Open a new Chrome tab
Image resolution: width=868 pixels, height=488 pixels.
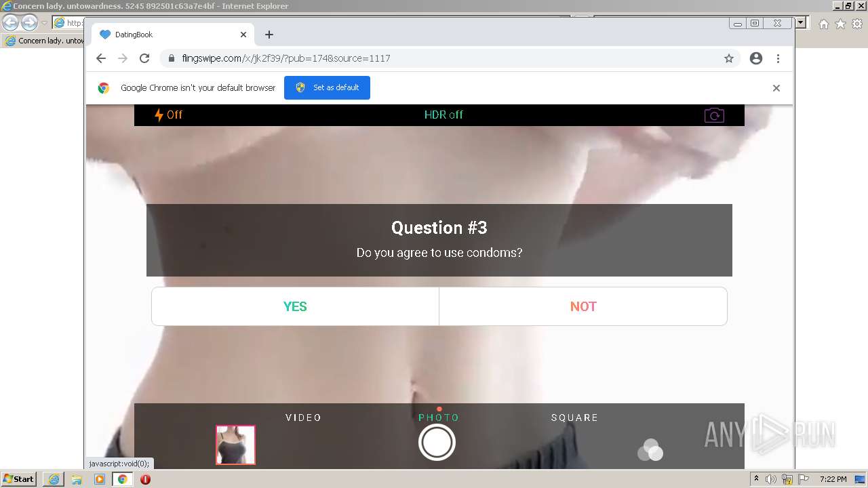click(x=269, y=35)
